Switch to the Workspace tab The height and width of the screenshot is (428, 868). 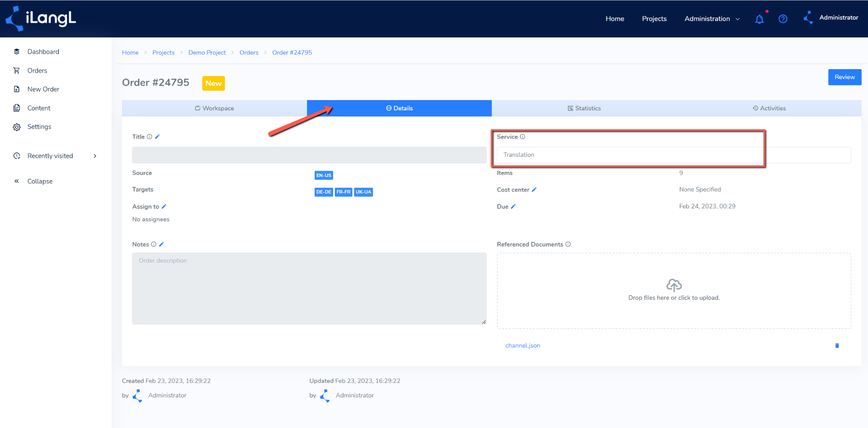pos(215,108)
